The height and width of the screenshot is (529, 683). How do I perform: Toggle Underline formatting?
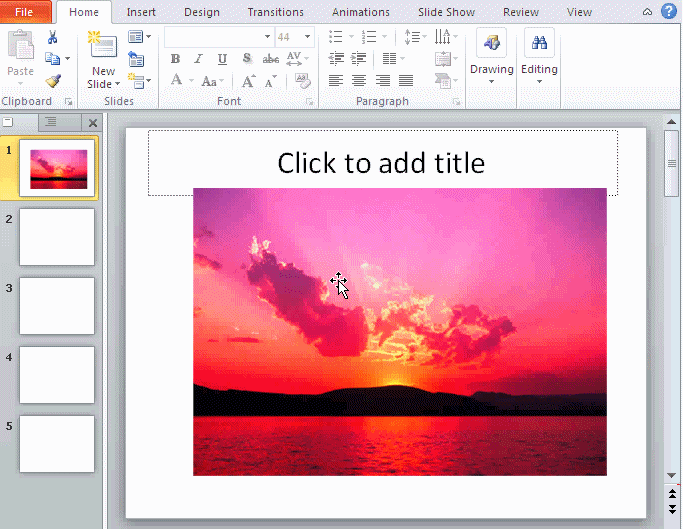pos(221,59)
